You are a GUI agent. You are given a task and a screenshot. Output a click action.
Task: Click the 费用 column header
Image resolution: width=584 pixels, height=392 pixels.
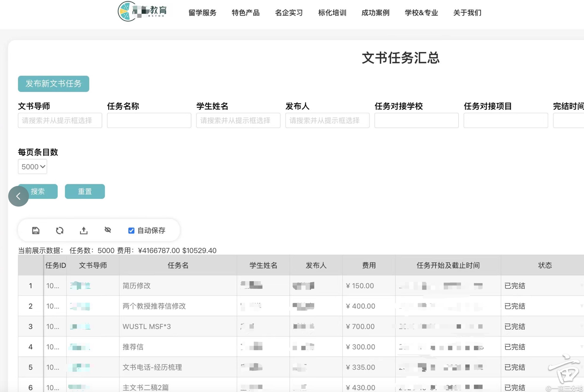[369, 265]
